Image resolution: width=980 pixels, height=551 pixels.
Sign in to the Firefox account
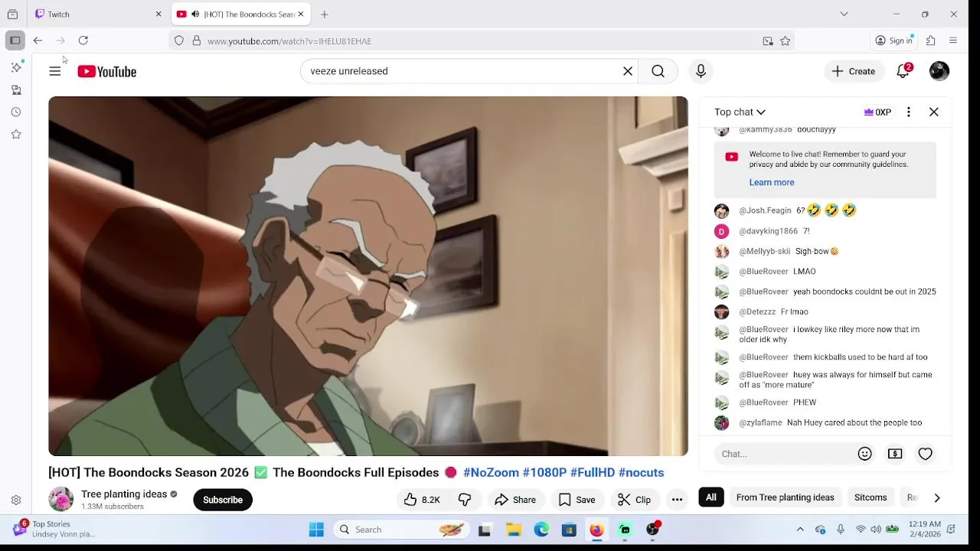click(x=894, y=41)
